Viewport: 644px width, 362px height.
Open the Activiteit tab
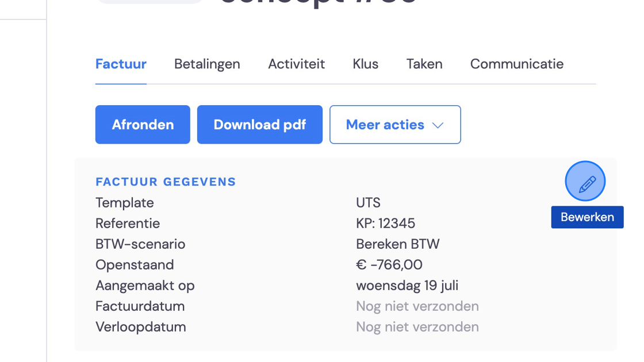297,64
